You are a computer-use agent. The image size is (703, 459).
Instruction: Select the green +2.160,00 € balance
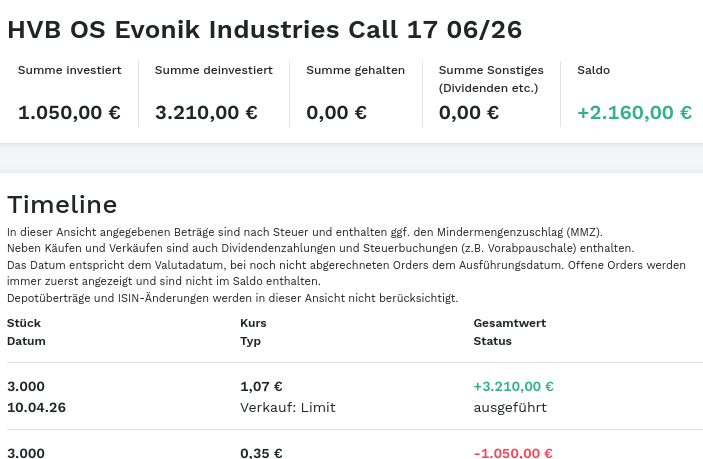(x=634, y=112)
